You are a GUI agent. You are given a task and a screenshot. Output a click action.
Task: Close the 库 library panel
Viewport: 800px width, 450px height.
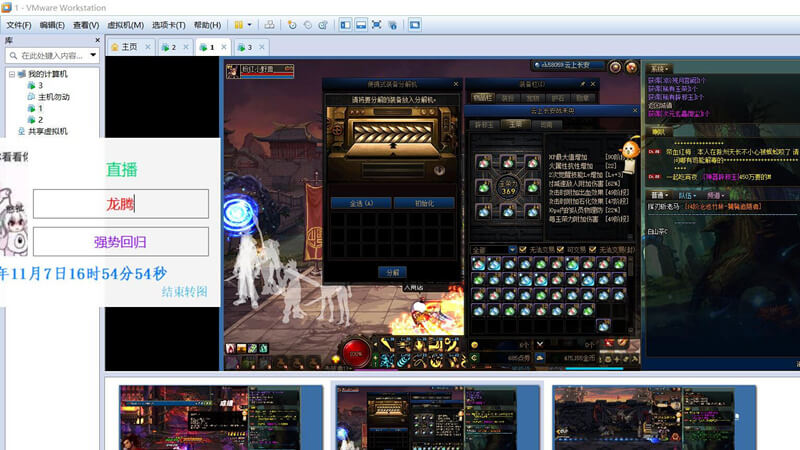tap(97, 40)
